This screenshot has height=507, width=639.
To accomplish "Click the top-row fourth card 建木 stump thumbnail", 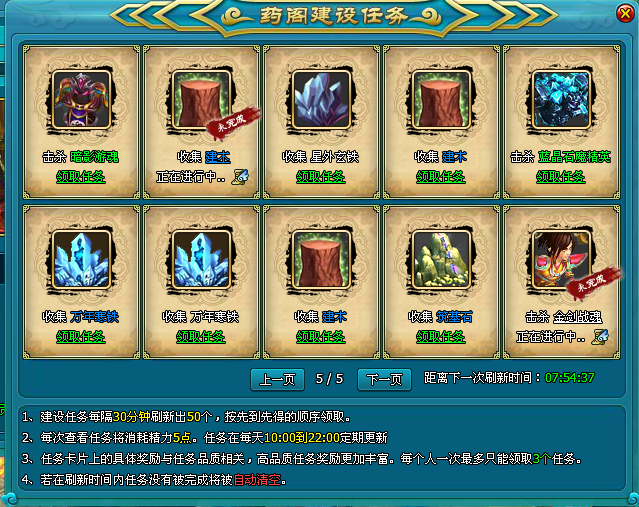I will click(441, 100).
